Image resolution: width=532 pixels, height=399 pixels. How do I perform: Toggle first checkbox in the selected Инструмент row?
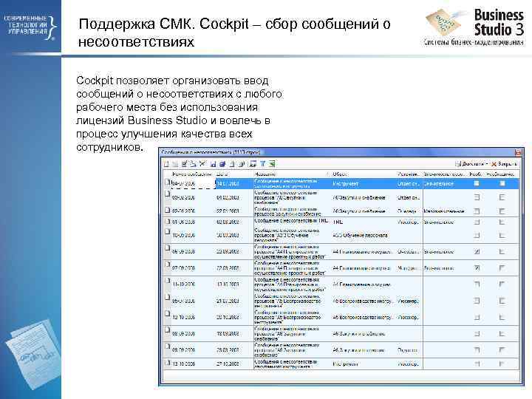pos(477,183)
